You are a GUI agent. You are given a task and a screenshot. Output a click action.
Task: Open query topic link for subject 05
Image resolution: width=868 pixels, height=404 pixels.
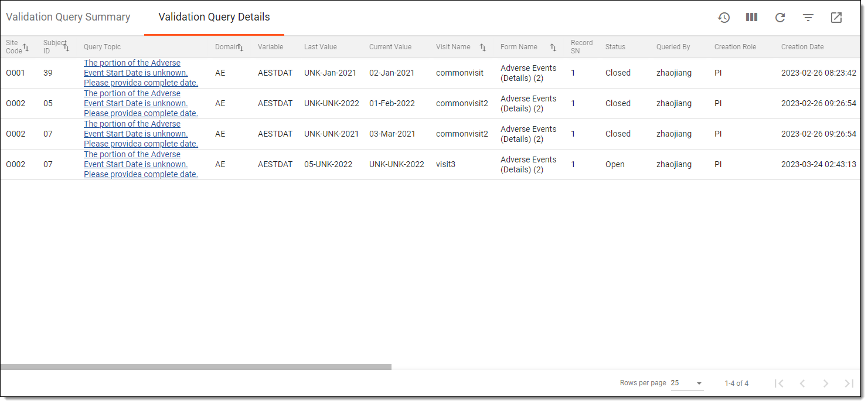coord(141,103)
